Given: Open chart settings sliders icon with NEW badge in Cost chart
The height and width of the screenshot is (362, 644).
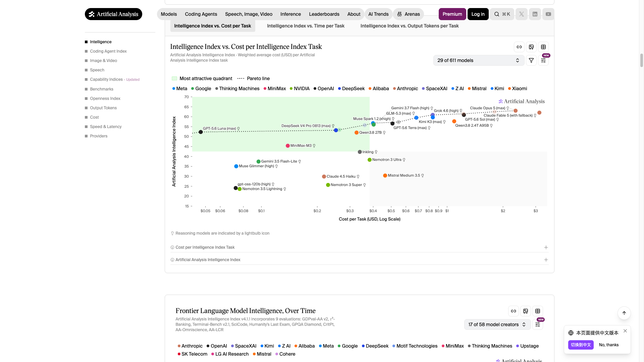Looking at the screenshot, I should tap(543, 60).
